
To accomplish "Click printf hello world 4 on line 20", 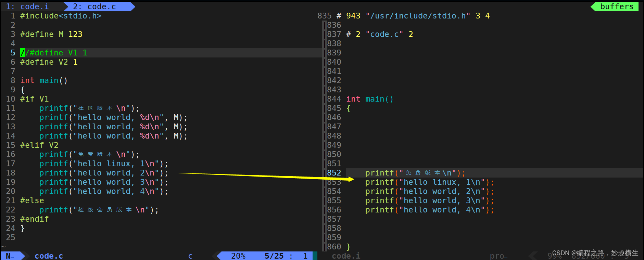I will [x=104, y=191].
